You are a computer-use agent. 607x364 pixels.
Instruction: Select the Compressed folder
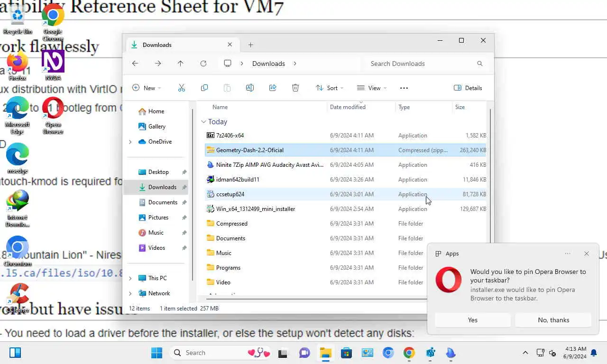346,224
